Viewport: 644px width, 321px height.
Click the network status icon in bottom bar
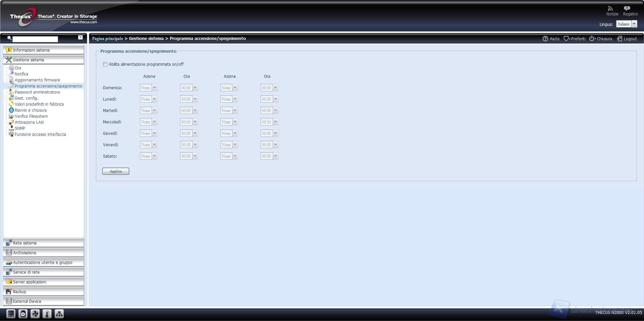click(59, 314)
